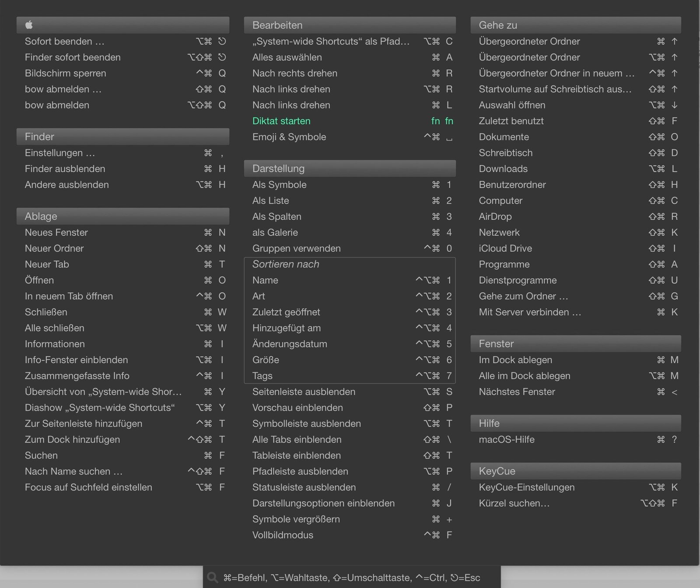Select 'Focus auf Suchfeld einstellen'
700x588 pixels.
pyautogui.click(x=123, y=487)
